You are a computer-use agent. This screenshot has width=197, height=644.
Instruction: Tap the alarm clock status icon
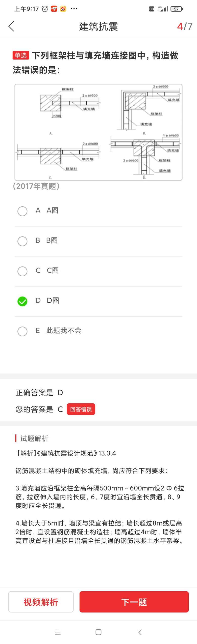point(45,9)
